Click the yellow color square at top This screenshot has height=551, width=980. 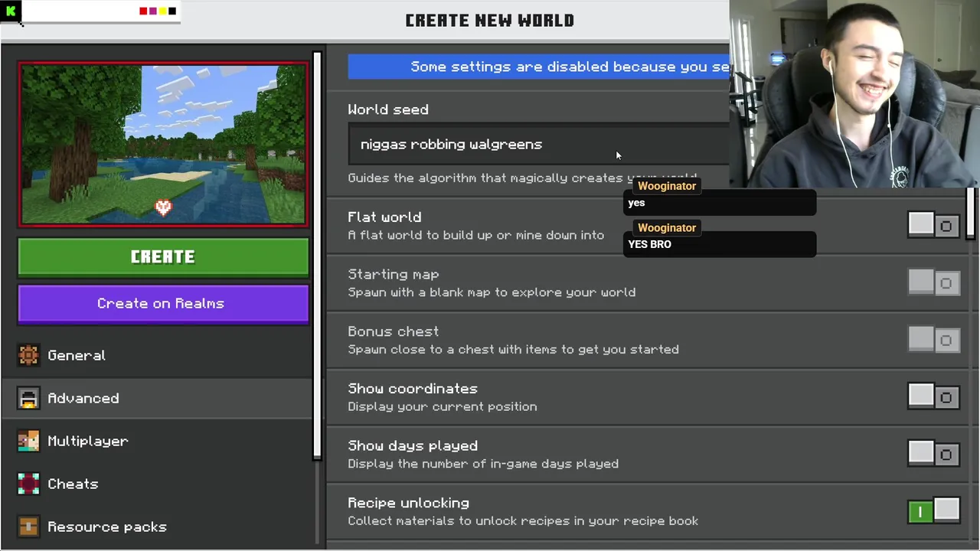162,11
